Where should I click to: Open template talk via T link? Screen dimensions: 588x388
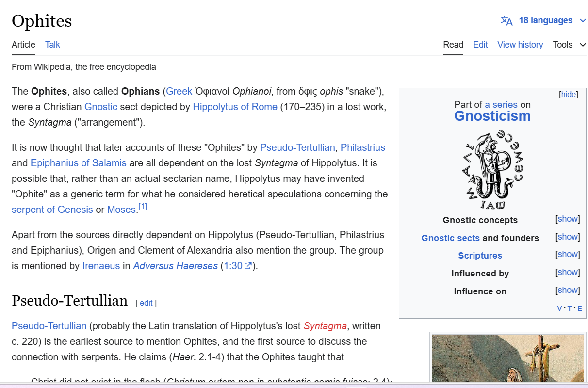(570, 308)
